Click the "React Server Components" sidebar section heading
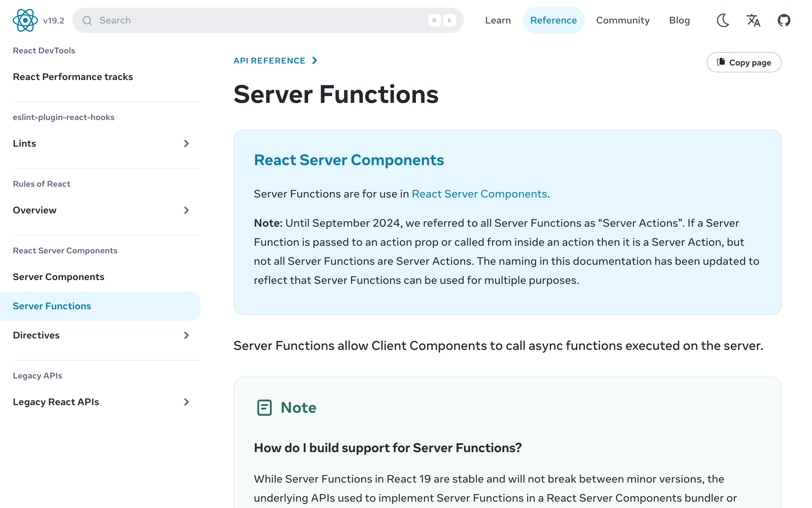This screenshot has width=812, height=508. point(65,251)
